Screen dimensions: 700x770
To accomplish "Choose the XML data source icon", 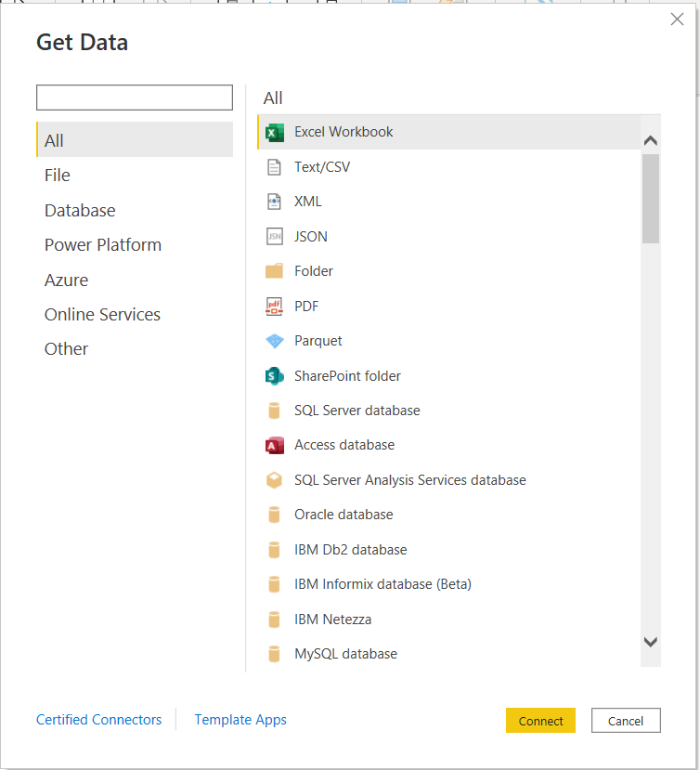I will (x=275, y=202).
